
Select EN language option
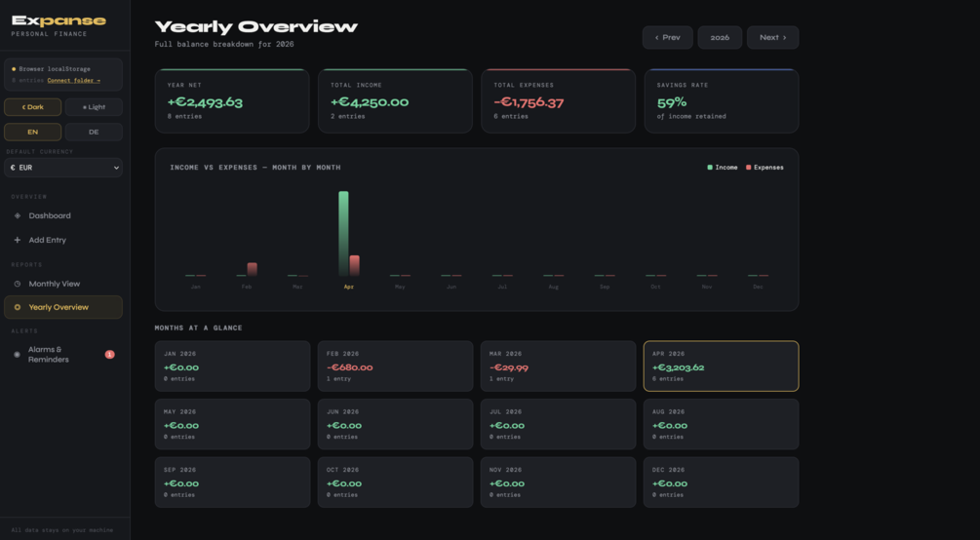[x=32, y=132]
